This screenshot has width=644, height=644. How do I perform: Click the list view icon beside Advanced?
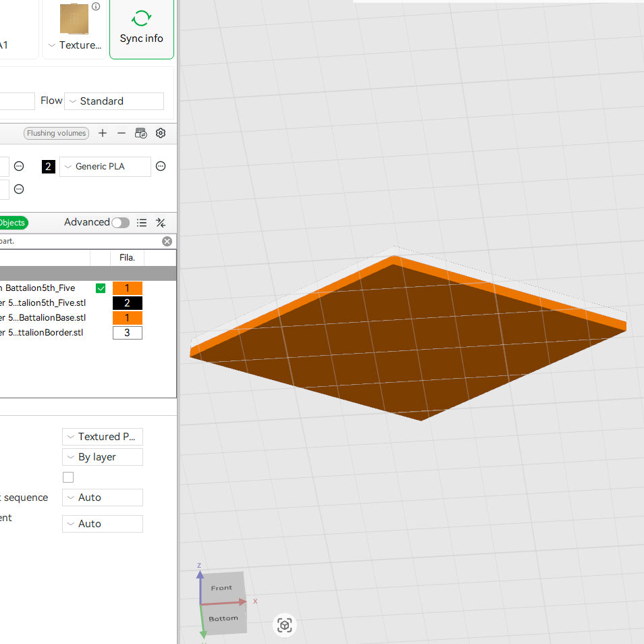point(141,222)
